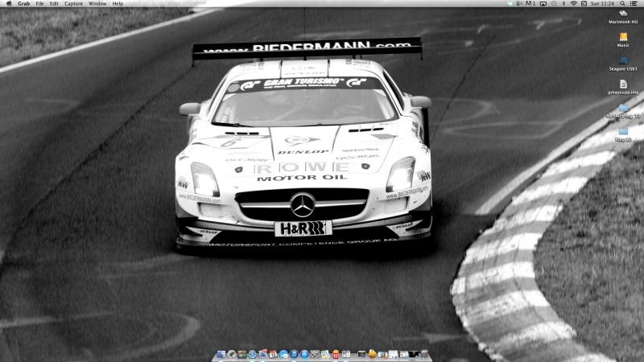The height and width of the screenshot is (362, 644).
Task: Open the Capture menu
Action: [73, 3]
